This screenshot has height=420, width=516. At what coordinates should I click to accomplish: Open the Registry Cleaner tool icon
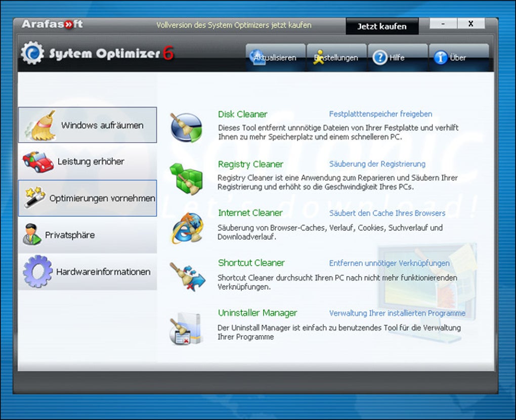click(x=186, y=177)
